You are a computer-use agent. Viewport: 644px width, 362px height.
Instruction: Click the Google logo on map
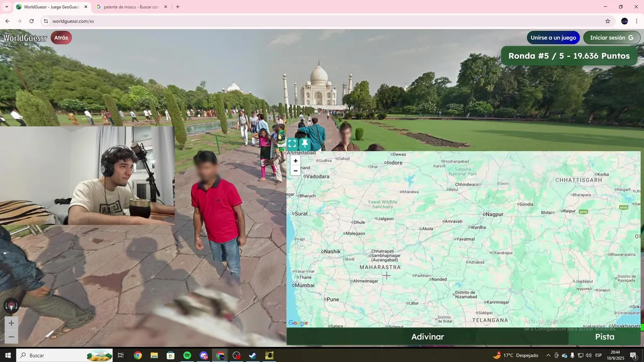click(298, 323)
